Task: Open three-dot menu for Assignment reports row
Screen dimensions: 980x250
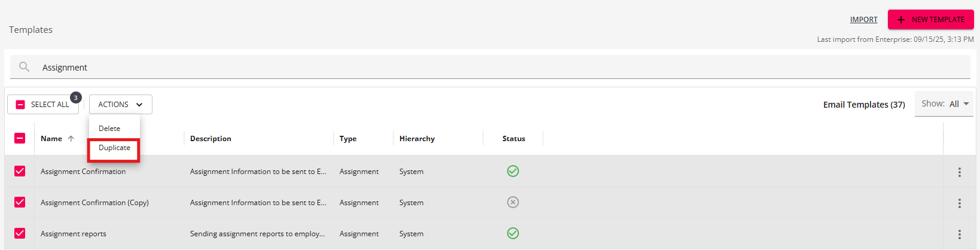Action: pos(959,234)
